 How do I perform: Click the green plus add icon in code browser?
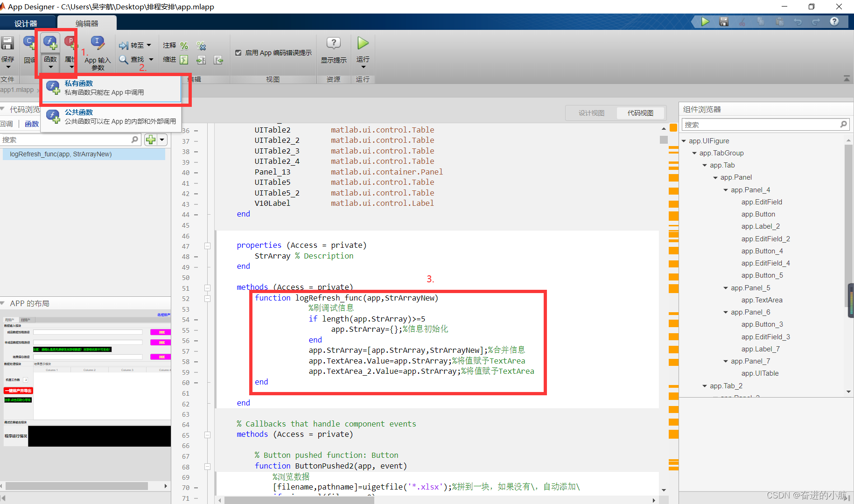pyautogui.click(x=151, y=140)
